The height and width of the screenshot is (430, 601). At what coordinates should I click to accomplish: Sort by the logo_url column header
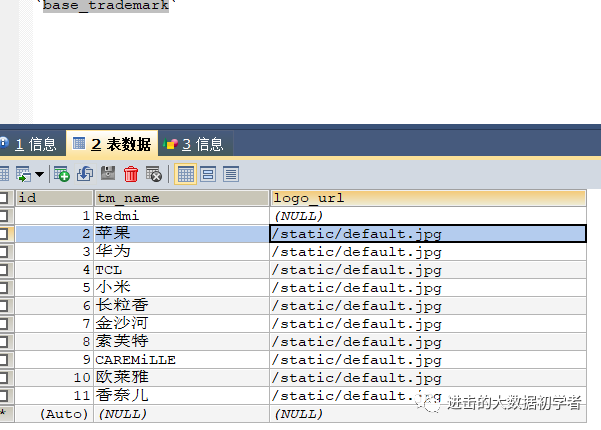pos(428,198)
